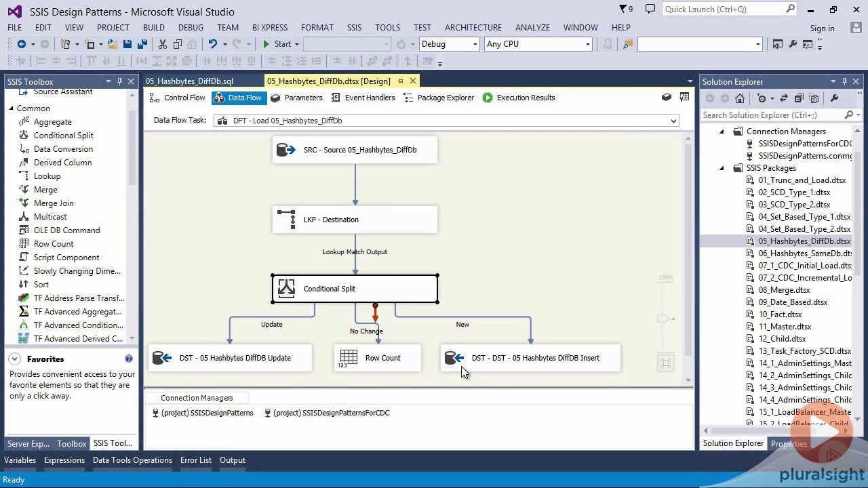Collapse Connection Managers in Solution Explorer
This screenshot has height=488, width=868.
coord(722,131)
